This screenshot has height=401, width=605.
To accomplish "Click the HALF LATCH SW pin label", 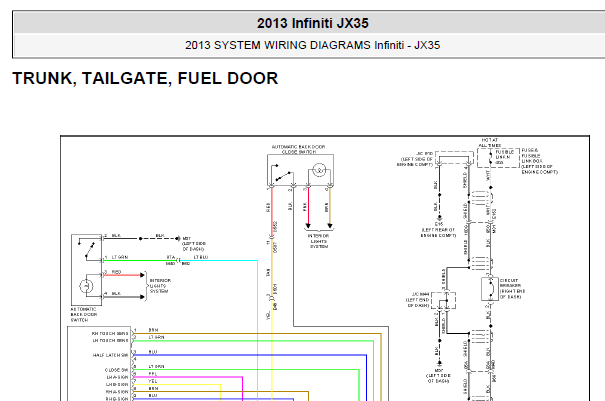I will [111, 353].
